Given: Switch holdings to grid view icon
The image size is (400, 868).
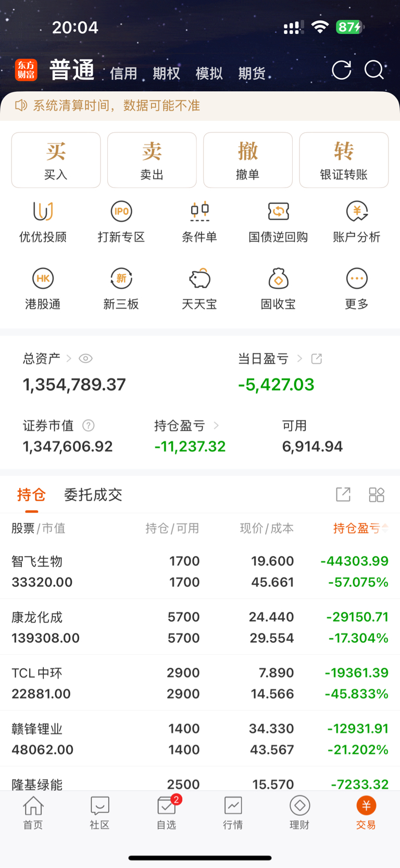Looking at the screenshot, I should point(377,494).
